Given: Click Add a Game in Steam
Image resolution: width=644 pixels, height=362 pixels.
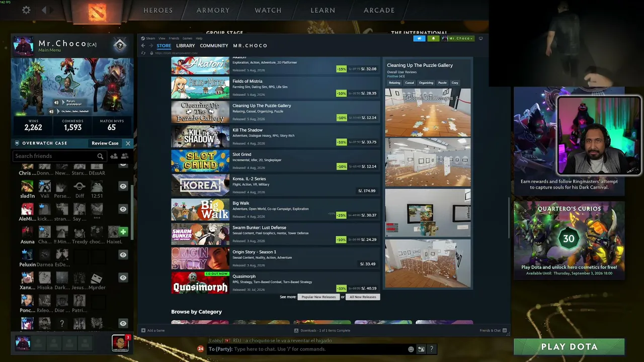Looking at the screenshot, I should [x=153, y=330].
